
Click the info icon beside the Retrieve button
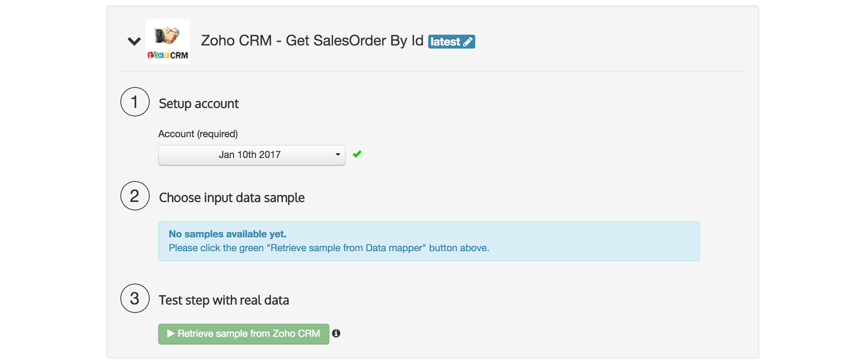click(x=336, y=333)
